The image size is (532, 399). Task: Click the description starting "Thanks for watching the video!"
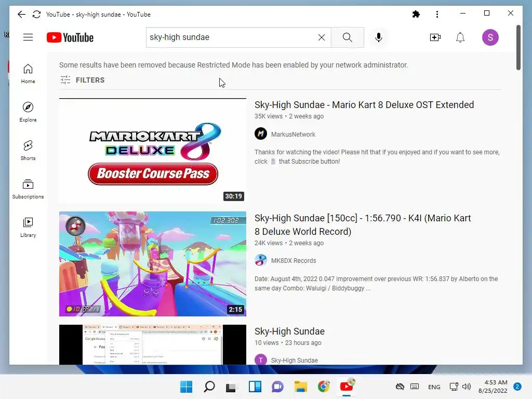point(377,157)
